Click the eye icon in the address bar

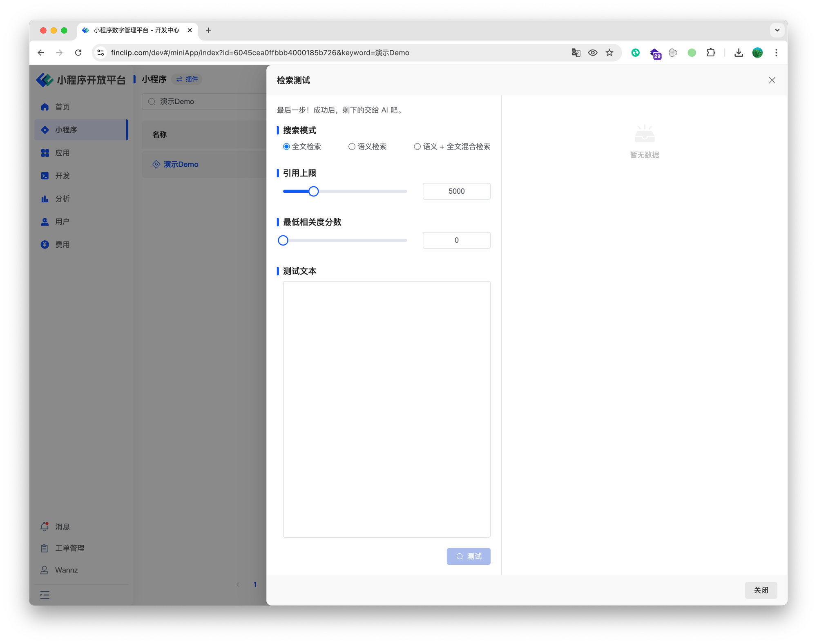pyautogui.click(x=593, y=53)
